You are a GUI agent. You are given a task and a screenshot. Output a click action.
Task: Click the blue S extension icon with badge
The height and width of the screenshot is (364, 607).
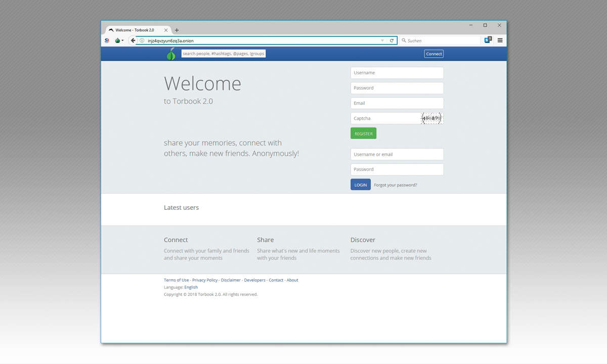[x=488, y=40]
